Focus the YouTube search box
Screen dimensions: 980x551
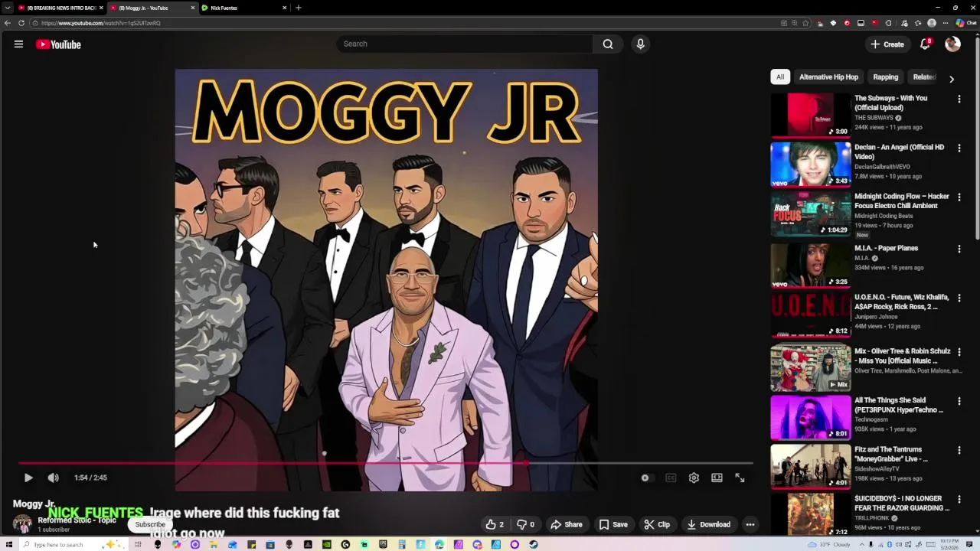tap(464, 44)
